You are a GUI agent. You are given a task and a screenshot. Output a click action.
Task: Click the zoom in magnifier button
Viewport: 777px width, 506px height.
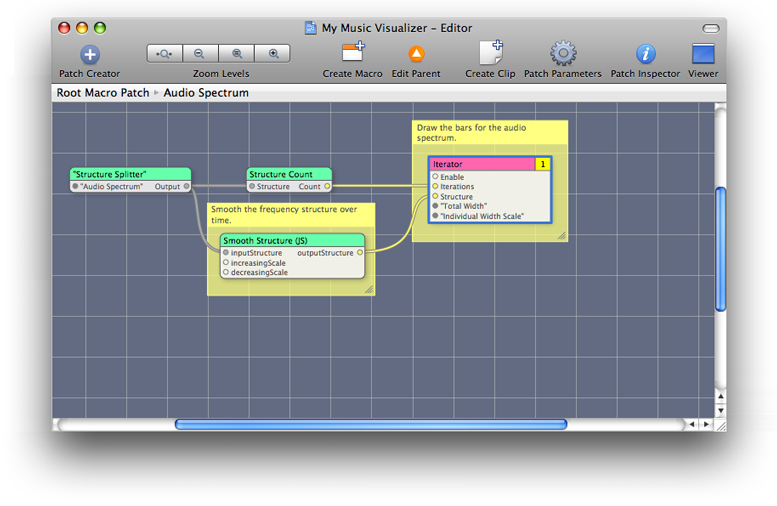[273, 54]
